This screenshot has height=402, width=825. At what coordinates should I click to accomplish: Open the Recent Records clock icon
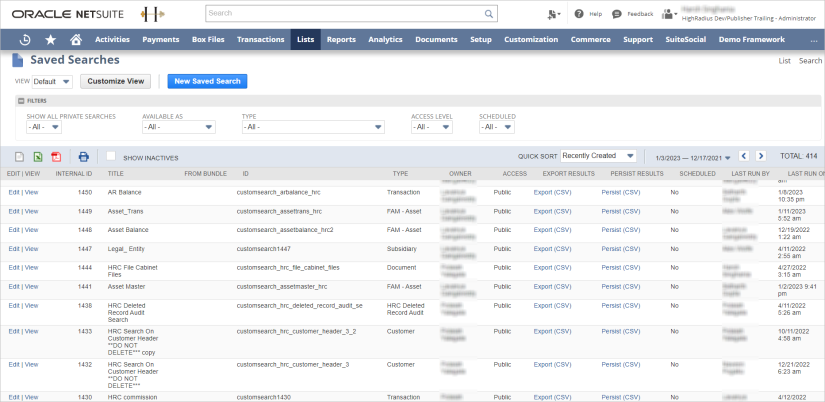pos(25,39)
